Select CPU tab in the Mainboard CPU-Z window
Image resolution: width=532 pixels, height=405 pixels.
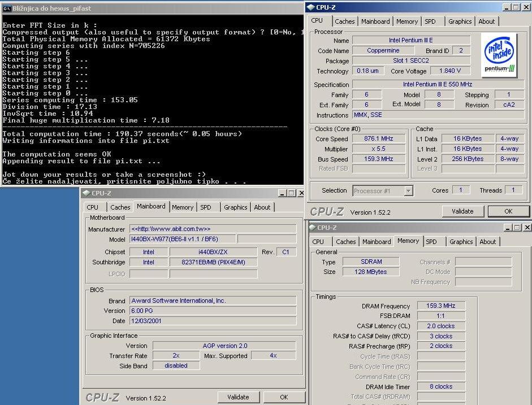(92, 207)
